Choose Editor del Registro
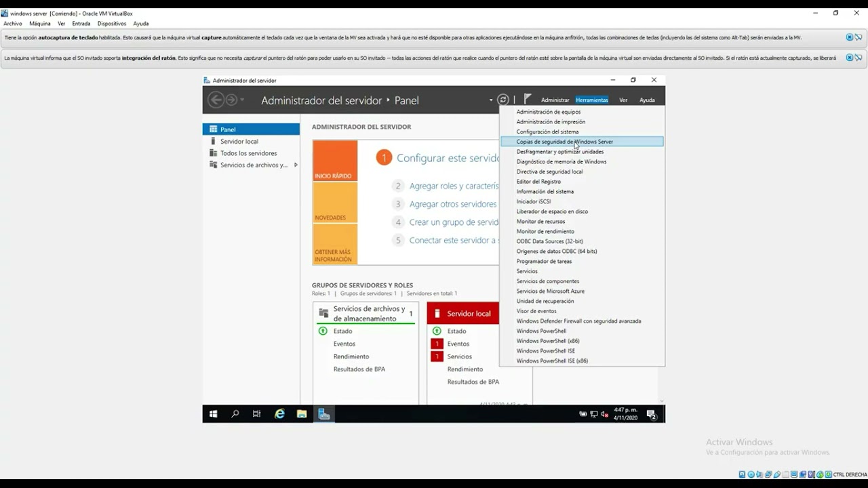Screen dimensions: 868x488 pos(538,182)
